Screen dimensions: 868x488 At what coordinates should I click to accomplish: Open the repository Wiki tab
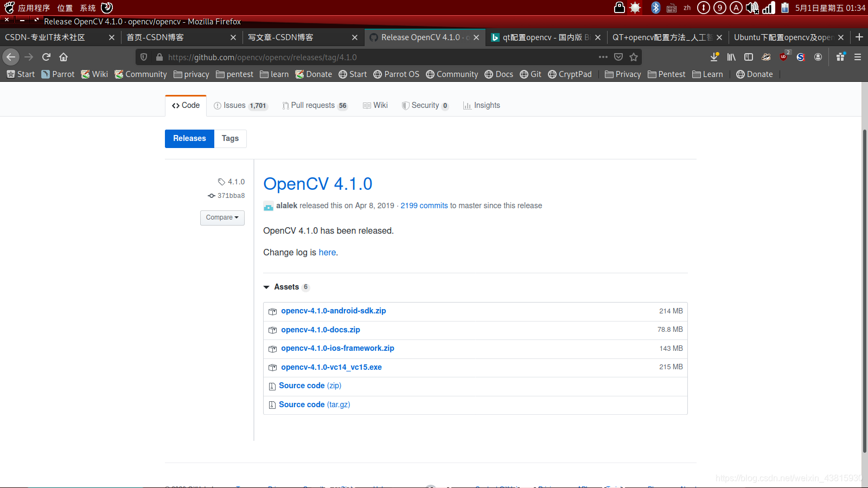click(x=375, y=105)
